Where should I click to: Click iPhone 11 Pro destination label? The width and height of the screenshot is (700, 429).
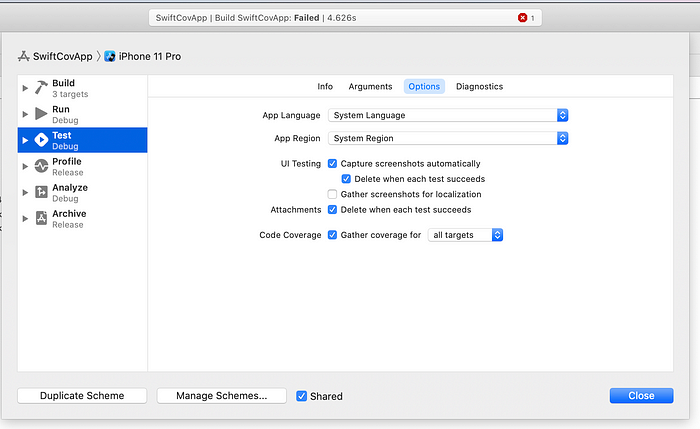[150, 56]
